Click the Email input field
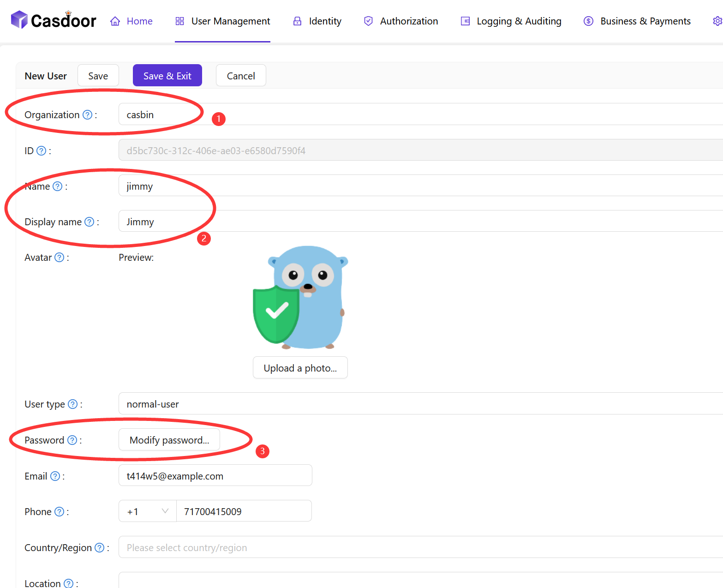 [215, 476]
